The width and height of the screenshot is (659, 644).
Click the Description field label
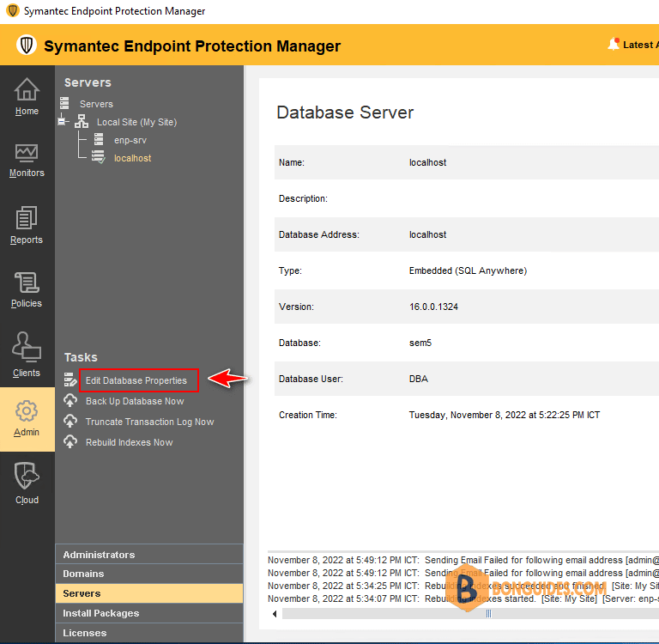(303, 198)
